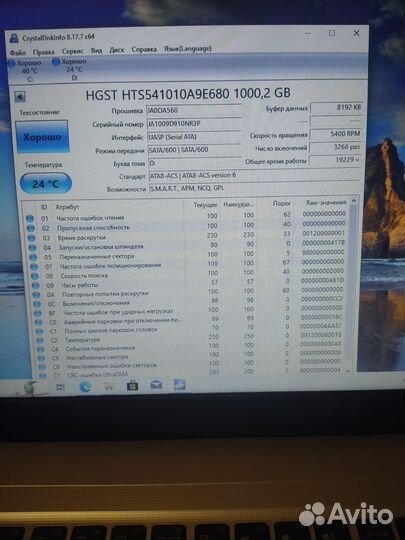Screen dimensions: 405x540
Task: Click status orb for attribute 04
Action: pos(32,247)
